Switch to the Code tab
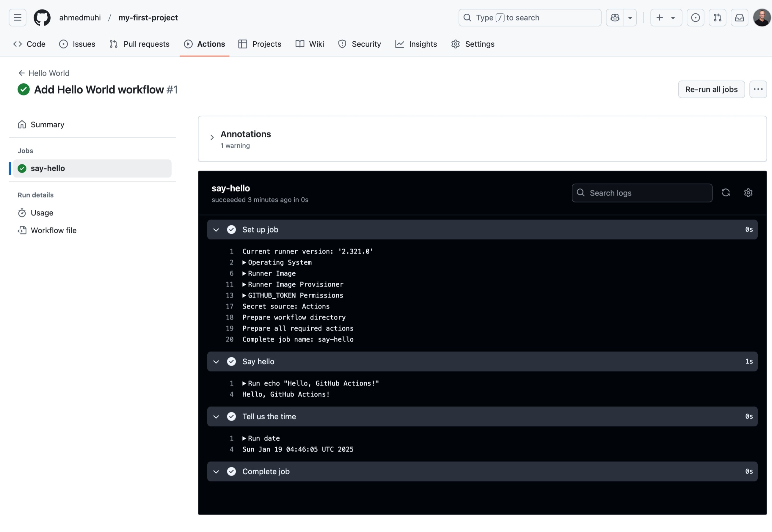Screen dimensions: 772x532 click(x=29, y=44)
